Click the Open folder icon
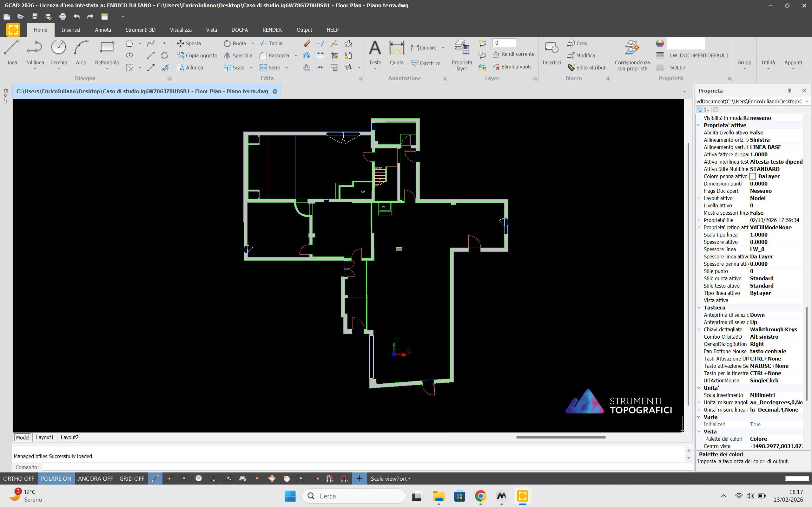The image size is (812, 507). click(21, 16)
